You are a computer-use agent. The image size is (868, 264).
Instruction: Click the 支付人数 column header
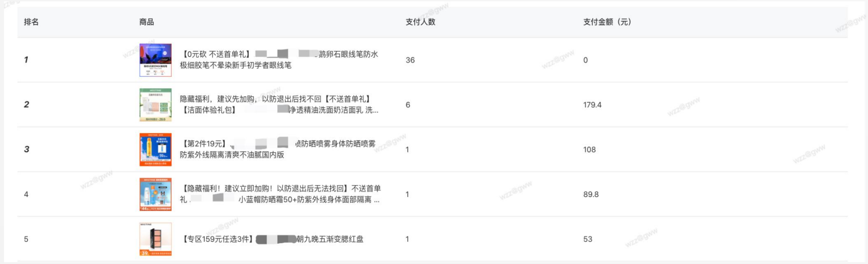(x=420, y=22)
